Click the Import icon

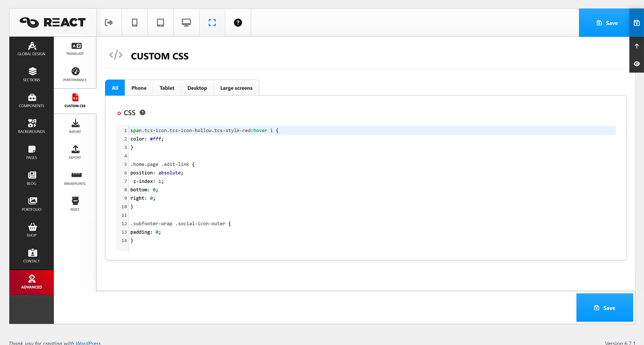pos(75,126)
